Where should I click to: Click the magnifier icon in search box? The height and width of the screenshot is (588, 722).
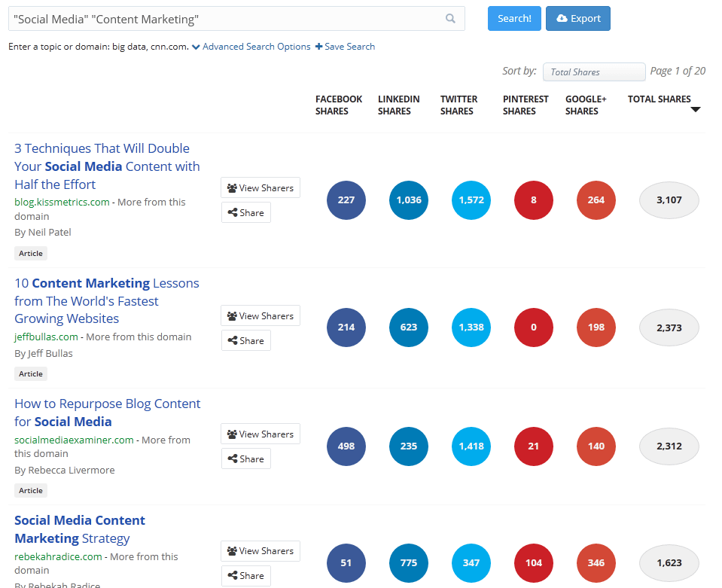click(x=450, y=19)
